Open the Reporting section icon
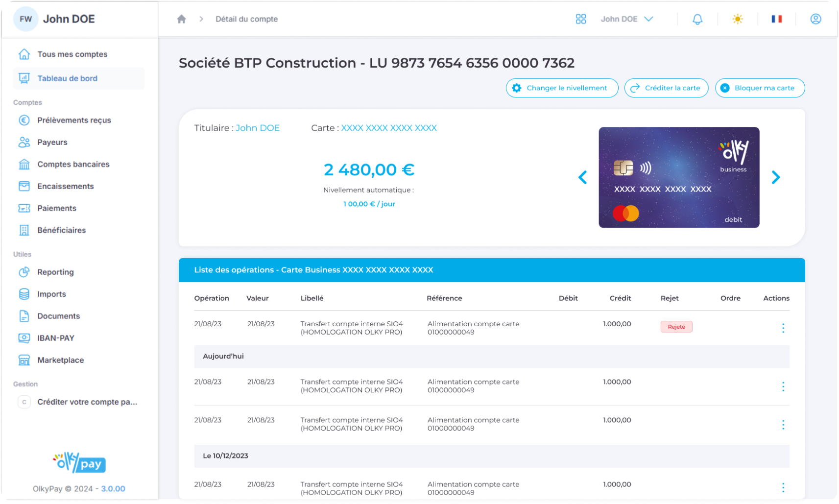Image resolution: width=839 pixels, height=504 pixels. pyautogui.click(x=25, y=272)
